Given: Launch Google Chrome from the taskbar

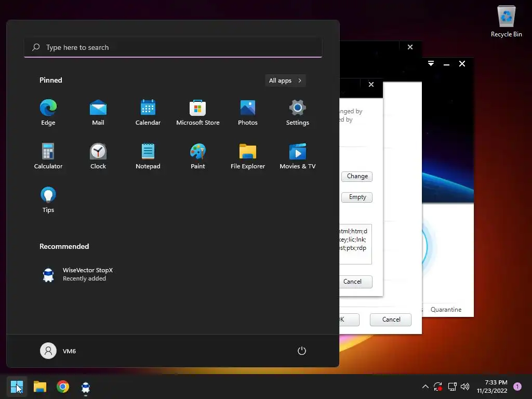Looking at the screenshot, I should coord(63,387).
